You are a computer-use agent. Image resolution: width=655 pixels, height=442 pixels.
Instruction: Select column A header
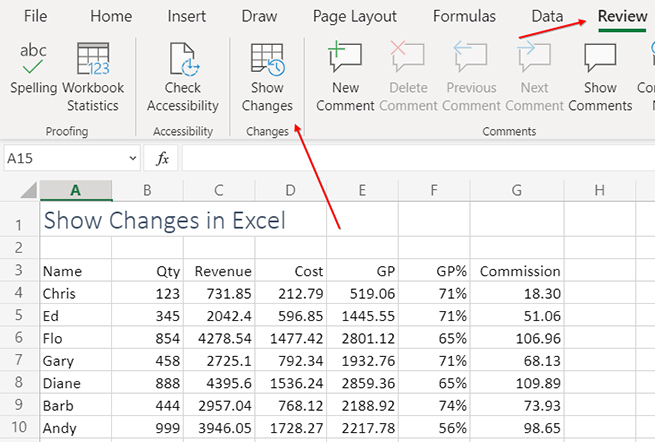tap(76, 191)
